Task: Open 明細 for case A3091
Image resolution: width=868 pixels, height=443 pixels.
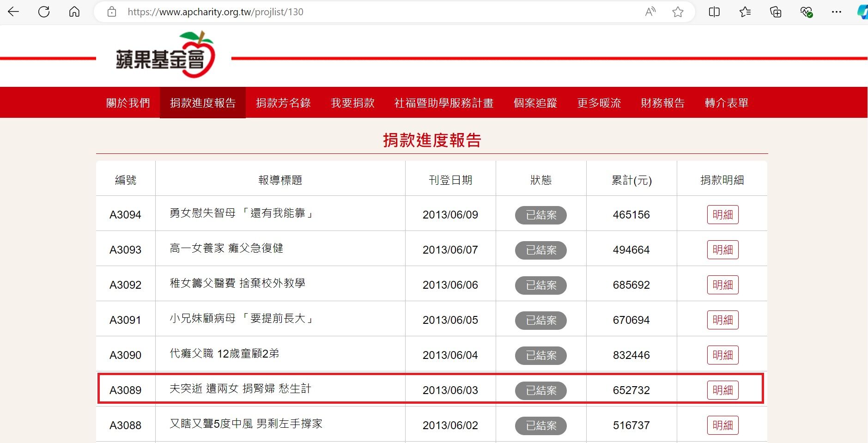Action: click(722, 320)
